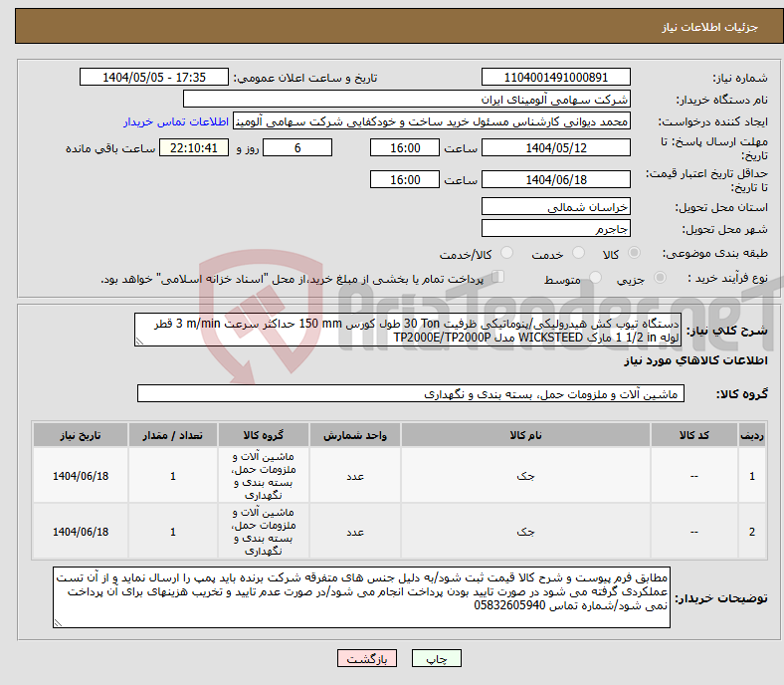Click the ردیف column header
Viewport: 784px width, 685px height.
pyautogui.click(x=751, y=435)
